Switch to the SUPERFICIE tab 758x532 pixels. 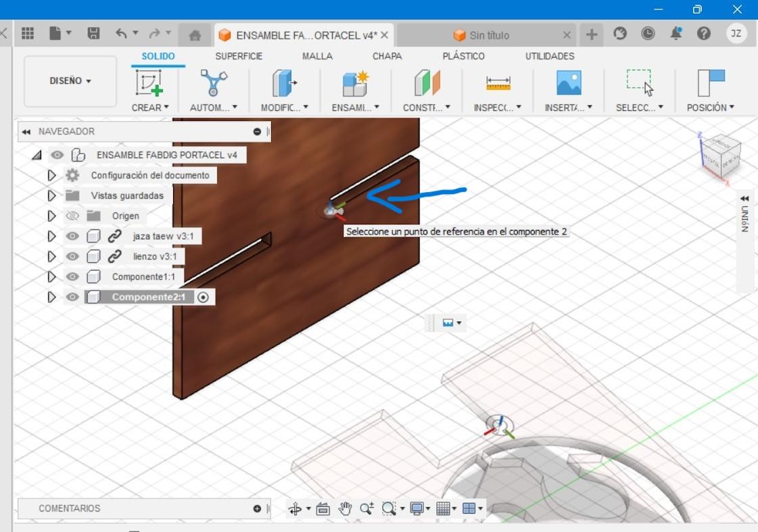tap(239, 56)
